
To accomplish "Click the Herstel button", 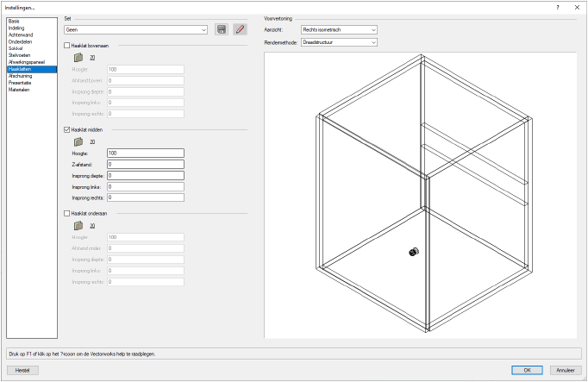I will click(x=22, y=370).
